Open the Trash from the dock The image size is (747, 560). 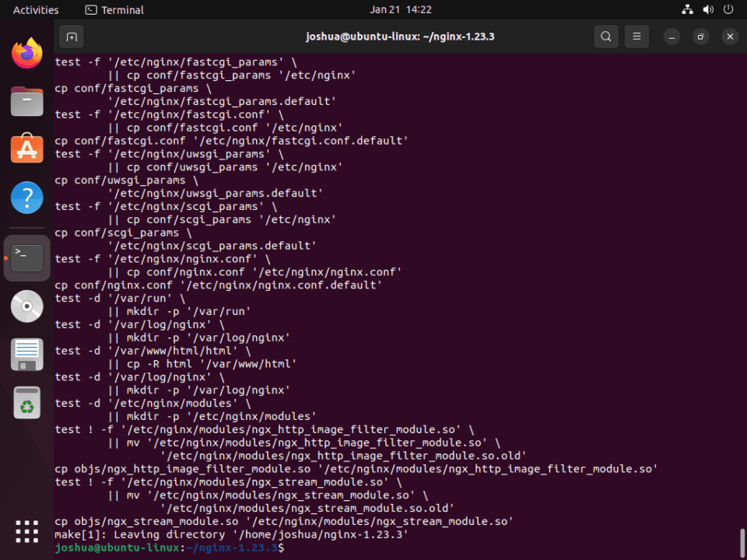pyautogui.click(x=26, y=403)
